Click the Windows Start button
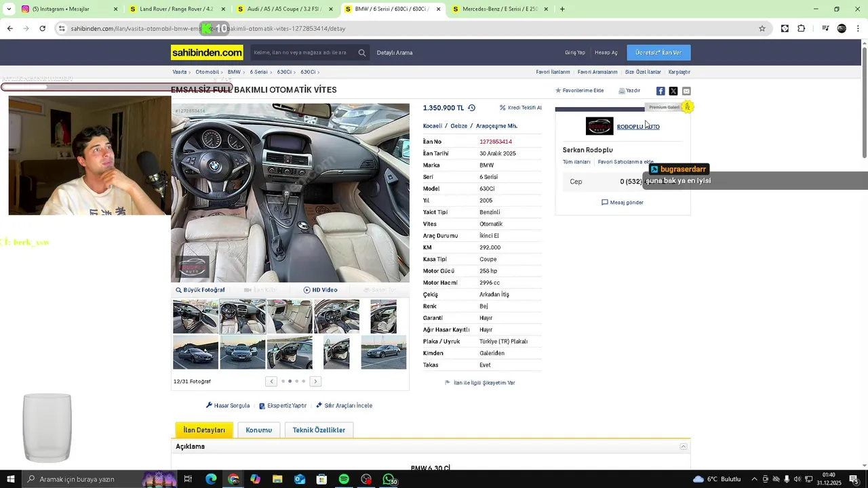 tap(10, 479)
